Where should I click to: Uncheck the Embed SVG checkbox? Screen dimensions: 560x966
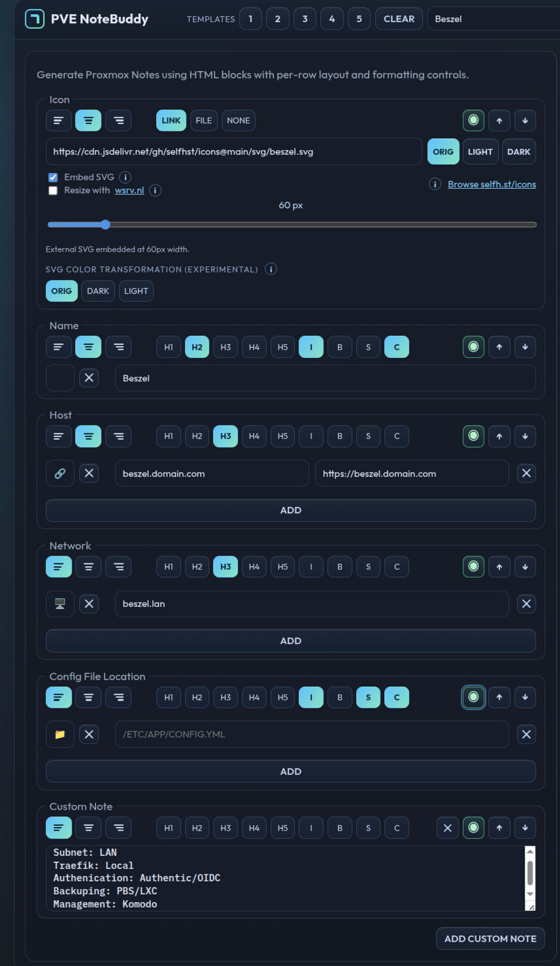point(53,177)
